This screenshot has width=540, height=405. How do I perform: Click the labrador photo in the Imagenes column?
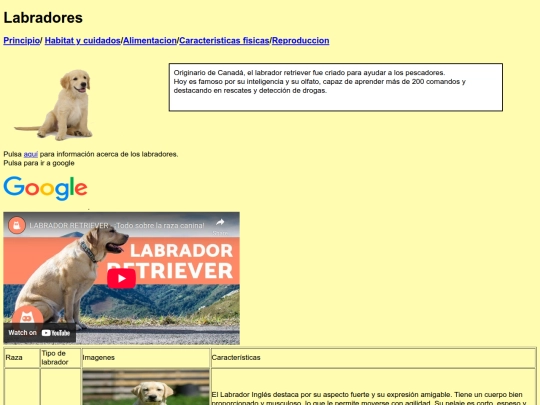click(146, 387)
